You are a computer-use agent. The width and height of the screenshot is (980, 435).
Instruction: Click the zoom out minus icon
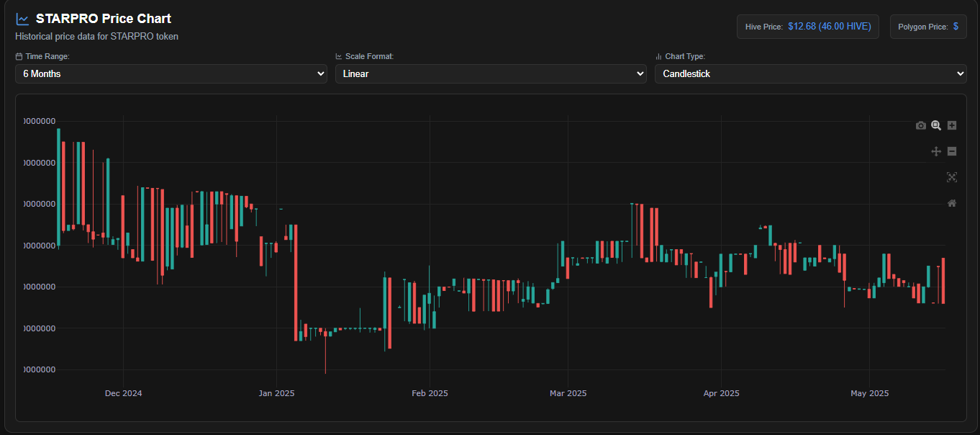952,151
